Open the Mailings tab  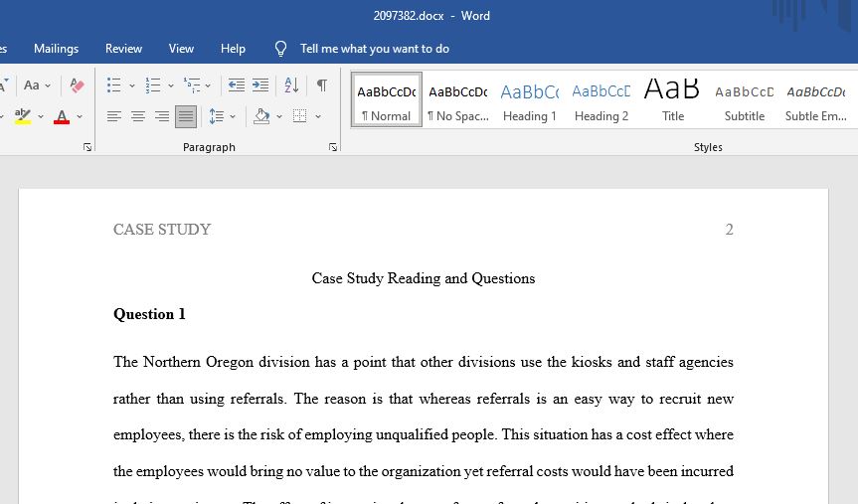point(57,49)
